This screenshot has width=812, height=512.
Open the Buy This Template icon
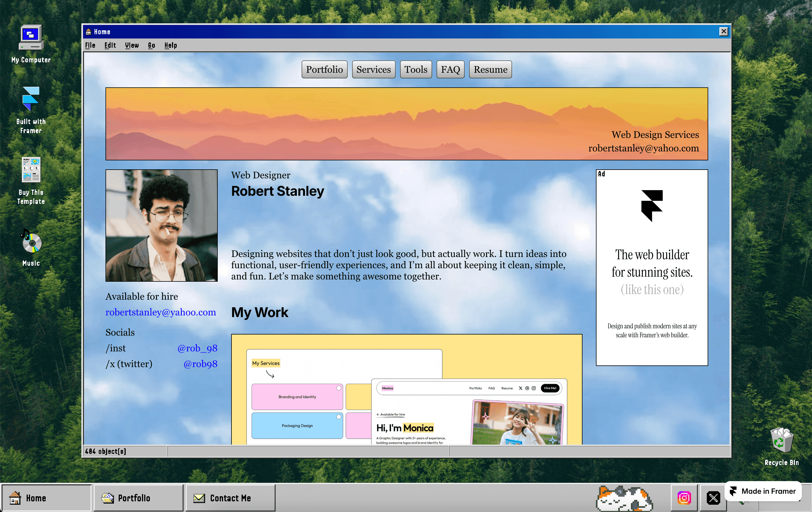(31, 170)
